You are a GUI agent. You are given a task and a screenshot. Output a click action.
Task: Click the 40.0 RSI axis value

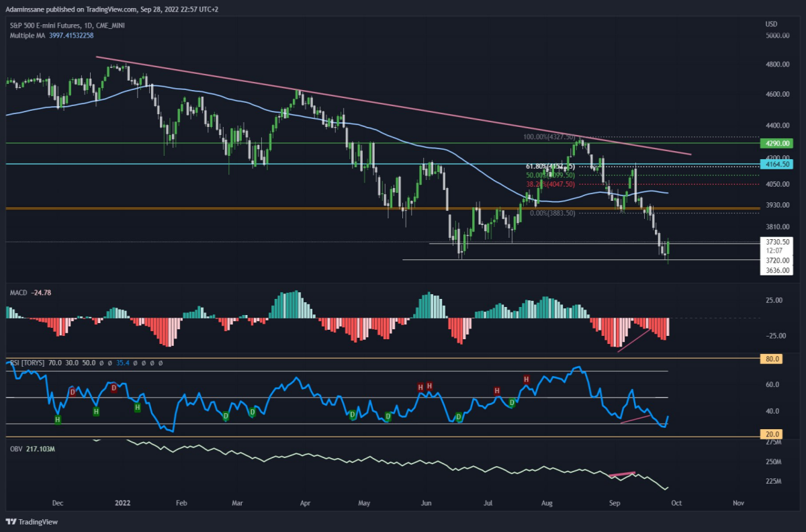point(772,412)
